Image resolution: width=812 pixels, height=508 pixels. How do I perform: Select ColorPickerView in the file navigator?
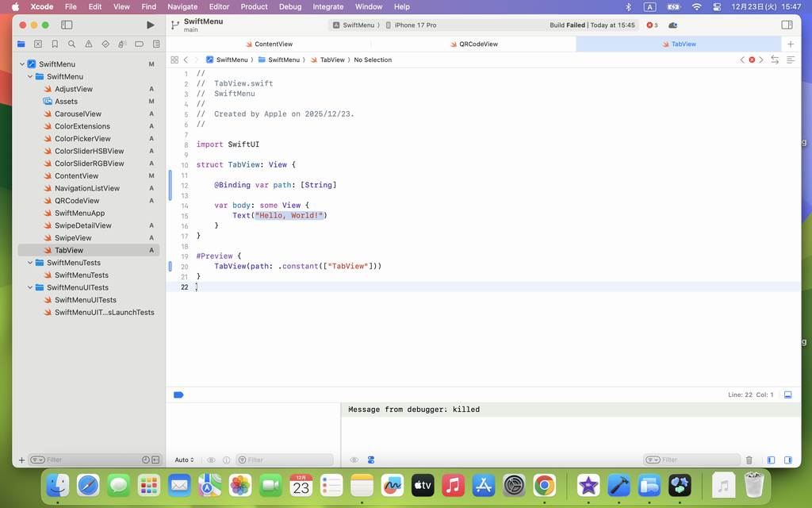[82, 139]
